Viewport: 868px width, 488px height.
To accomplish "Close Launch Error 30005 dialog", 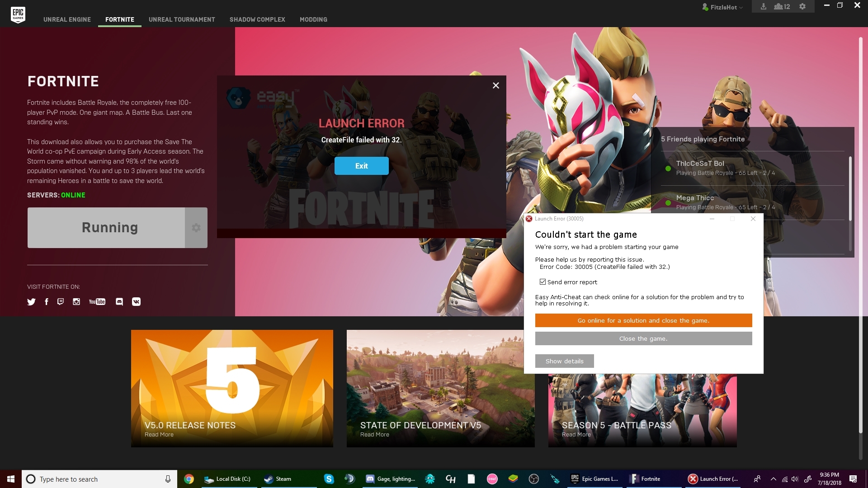I will (x=753, y=219).
